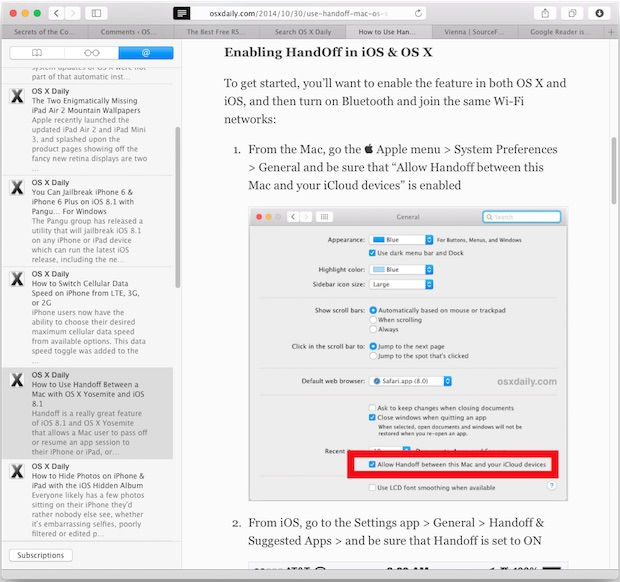The image size is (620, 582).
Task: Click the Enabling HandOff in iOS & OS X heading
Action: click(328, 52)
